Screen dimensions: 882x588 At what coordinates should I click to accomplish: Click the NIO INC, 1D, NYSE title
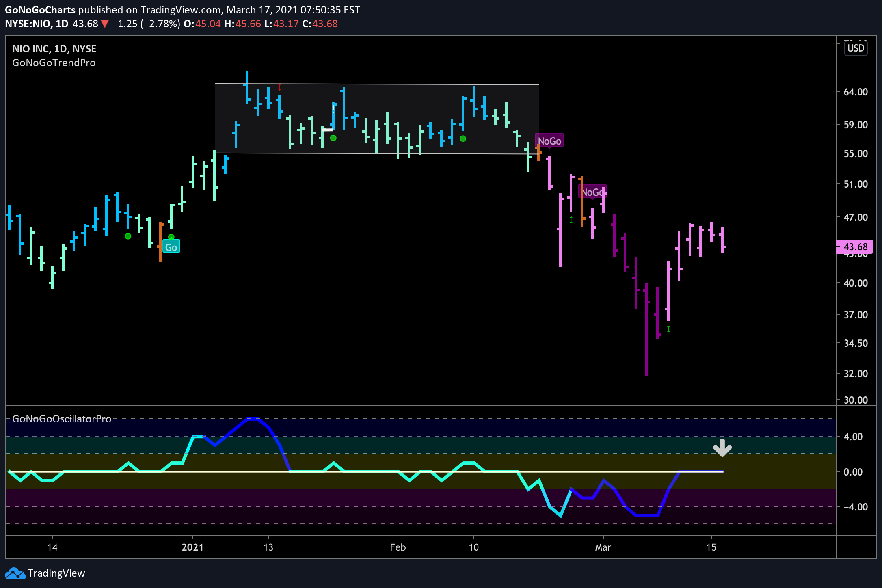point(54,49)
